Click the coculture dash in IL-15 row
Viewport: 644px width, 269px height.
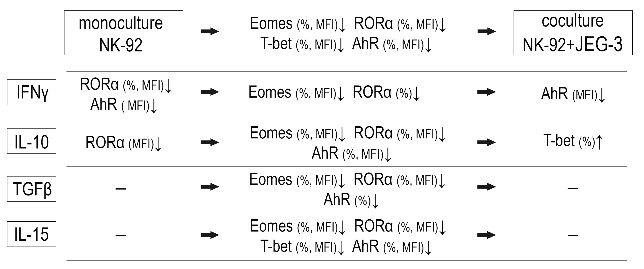(x=573, y=235)
